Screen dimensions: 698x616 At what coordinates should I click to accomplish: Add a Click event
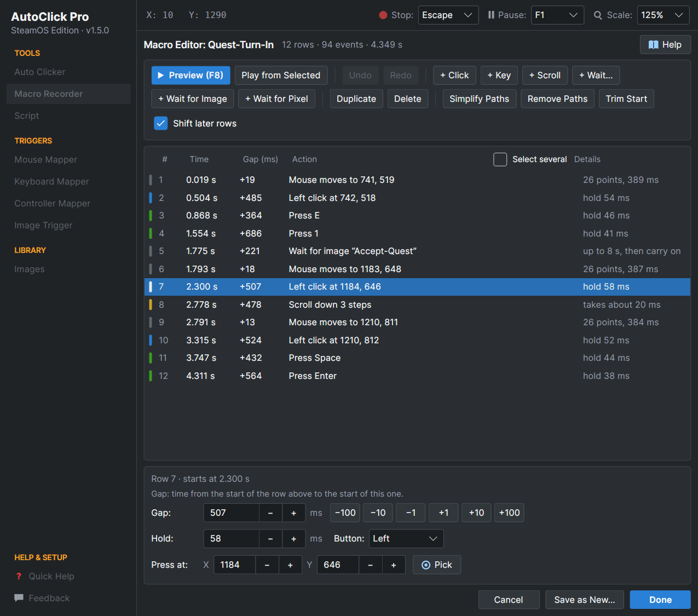pos(454,76)
